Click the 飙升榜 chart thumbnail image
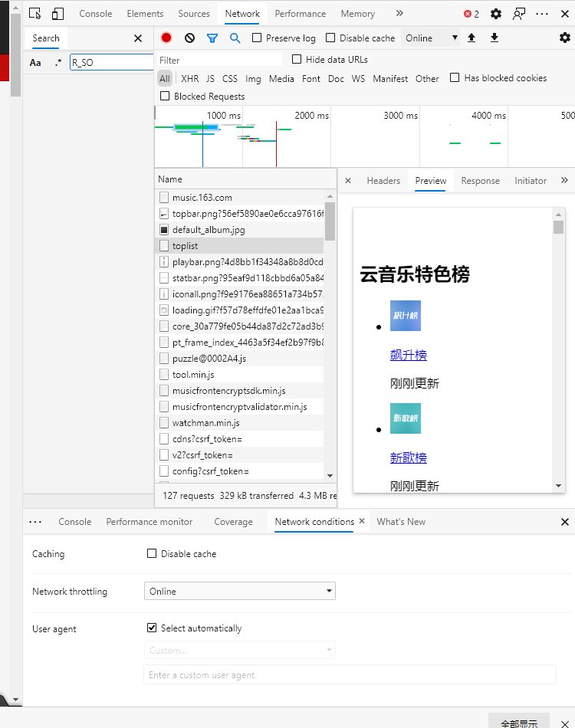575x728 pixels. click(406, 316)
